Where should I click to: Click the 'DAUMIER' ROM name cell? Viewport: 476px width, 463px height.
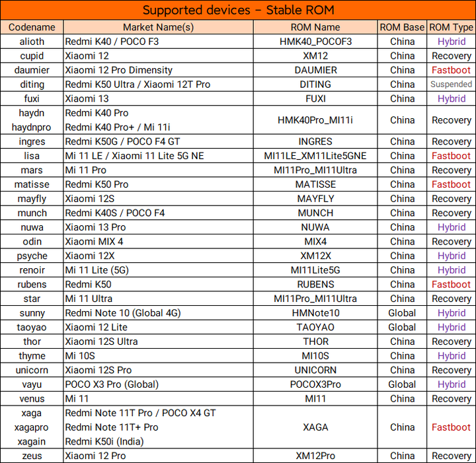[315, 70]
